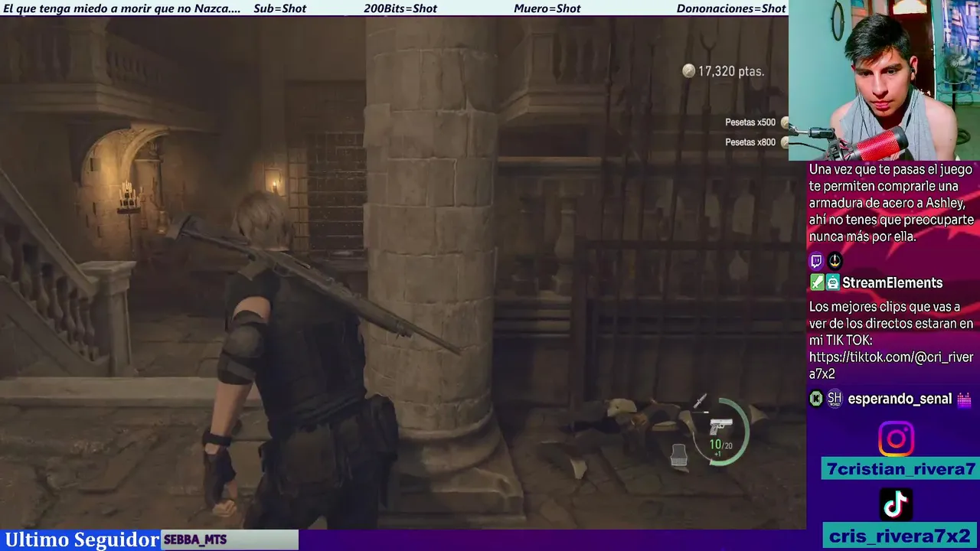Click the purple Twitch badge in chat

pyautogui.click(x=816, y=261)
